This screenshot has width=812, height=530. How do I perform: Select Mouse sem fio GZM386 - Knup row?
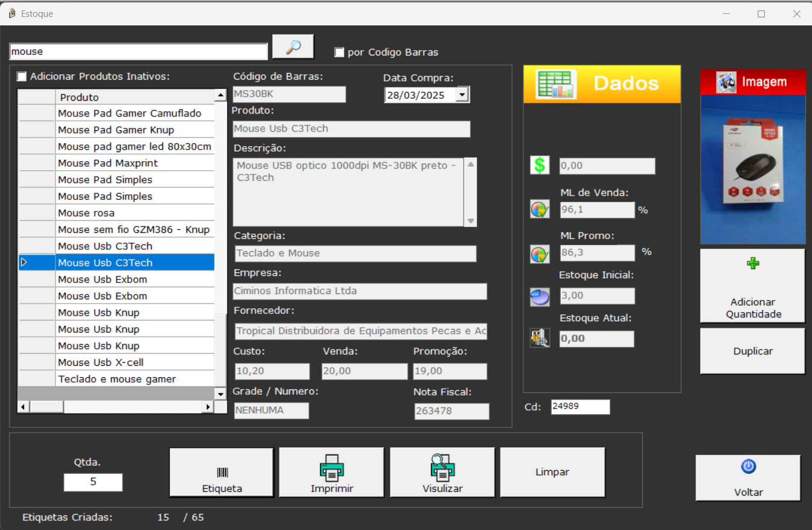[133, 229]
